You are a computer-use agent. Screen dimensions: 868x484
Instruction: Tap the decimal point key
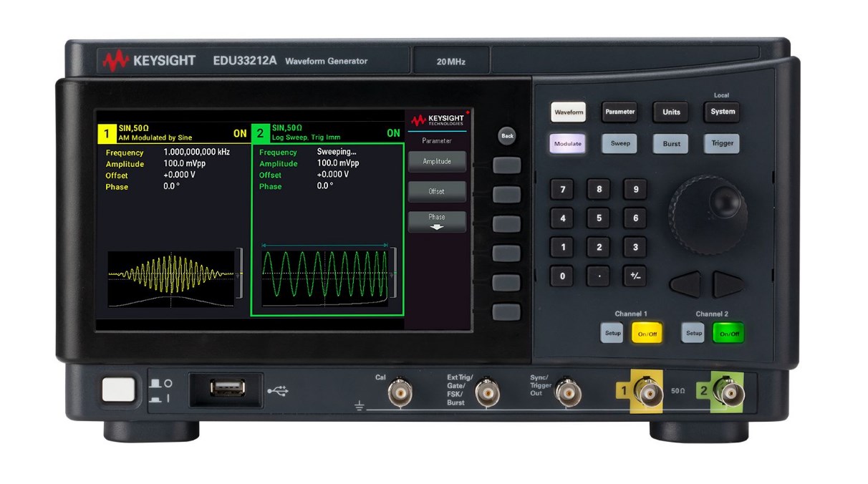coord(599,276)
